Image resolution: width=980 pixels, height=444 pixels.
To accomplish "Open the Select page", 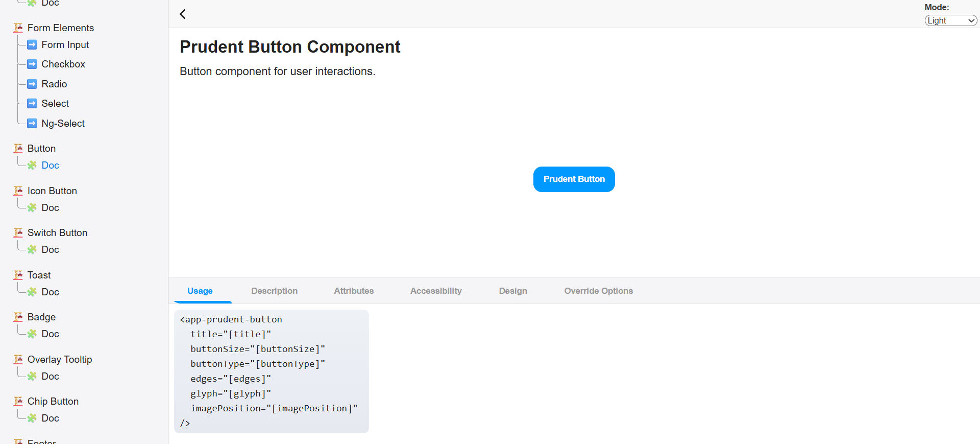I will coord(55,103).
